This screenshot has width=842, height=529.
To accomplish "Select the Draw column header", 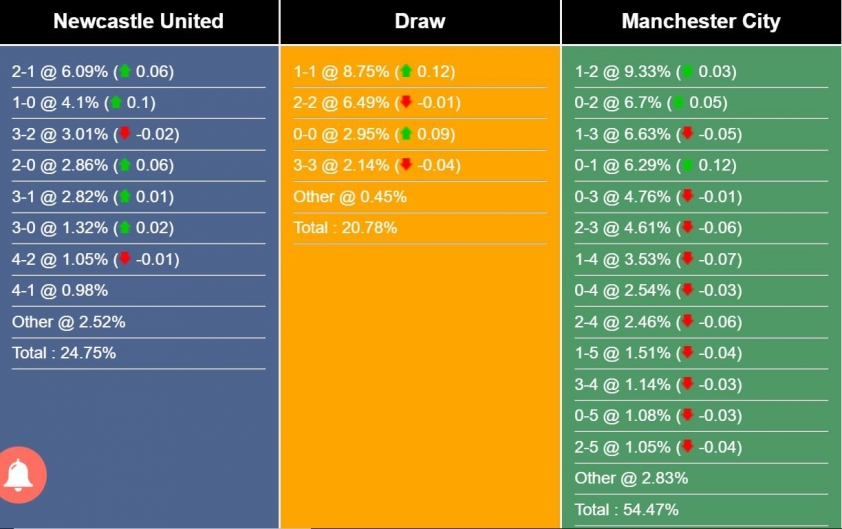I will tap(420, 21).
